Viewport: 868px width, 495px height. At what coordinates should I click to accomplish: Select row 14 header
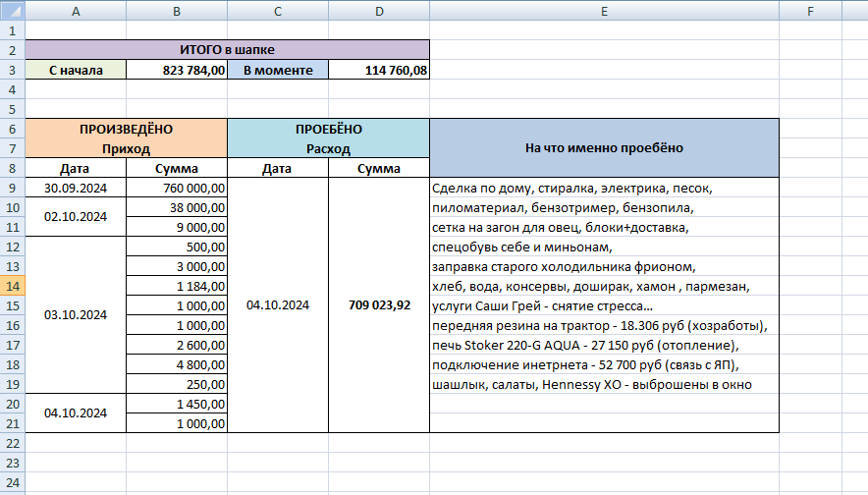12,286
